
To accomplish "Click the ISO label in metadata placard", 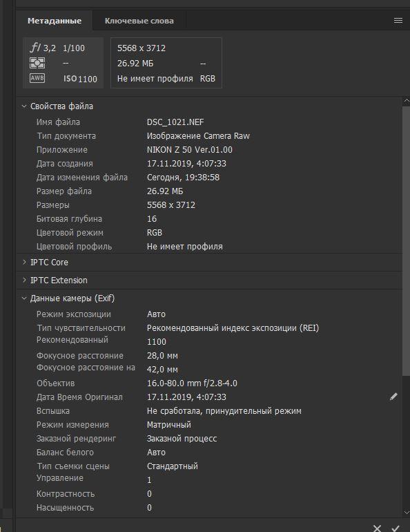I will (x=70, y=79).
